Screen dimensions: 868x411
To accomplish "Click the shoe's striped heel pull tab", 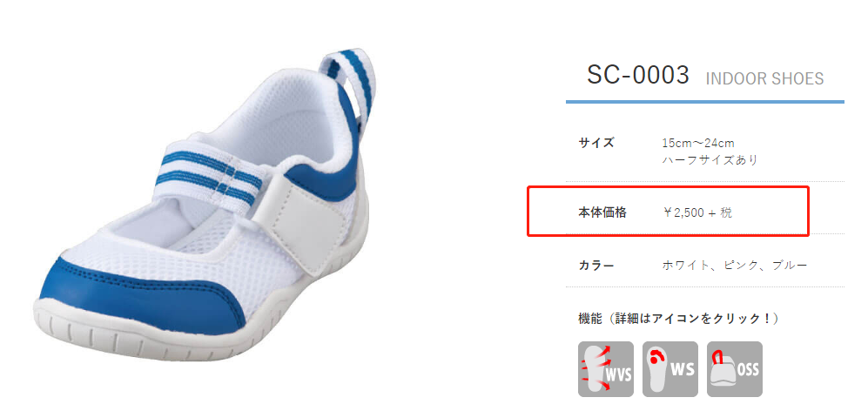I will coord(347,78).
